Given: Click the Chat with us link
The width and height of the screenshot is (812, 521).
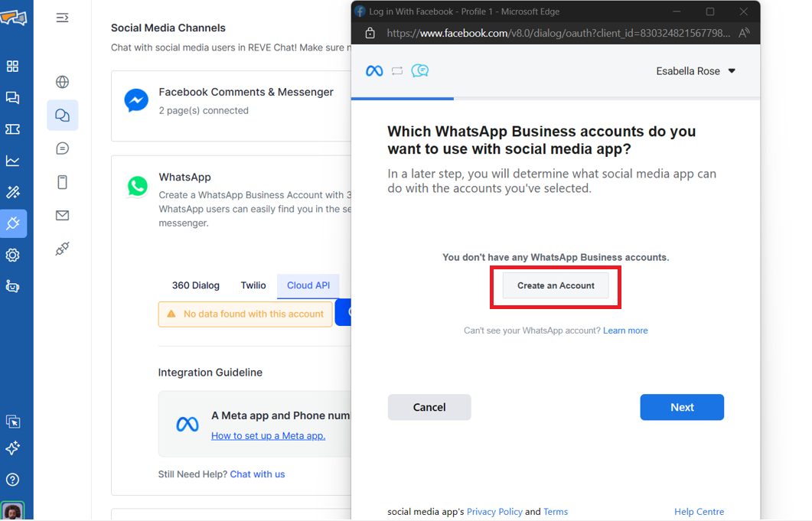Looking at the screenshot, I should pyautogui.click(x=257, y=474).
